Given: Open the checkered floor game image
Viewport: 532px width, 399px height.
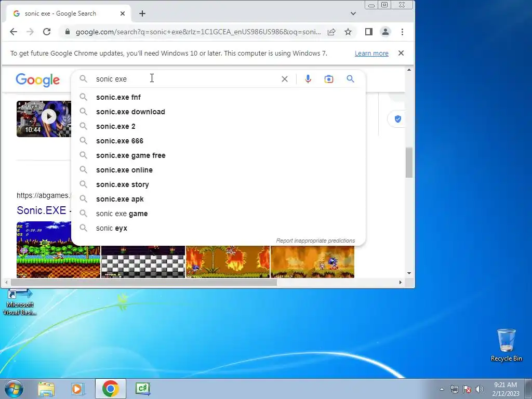Looking at the screenshot, I should [x=143, y=262].
